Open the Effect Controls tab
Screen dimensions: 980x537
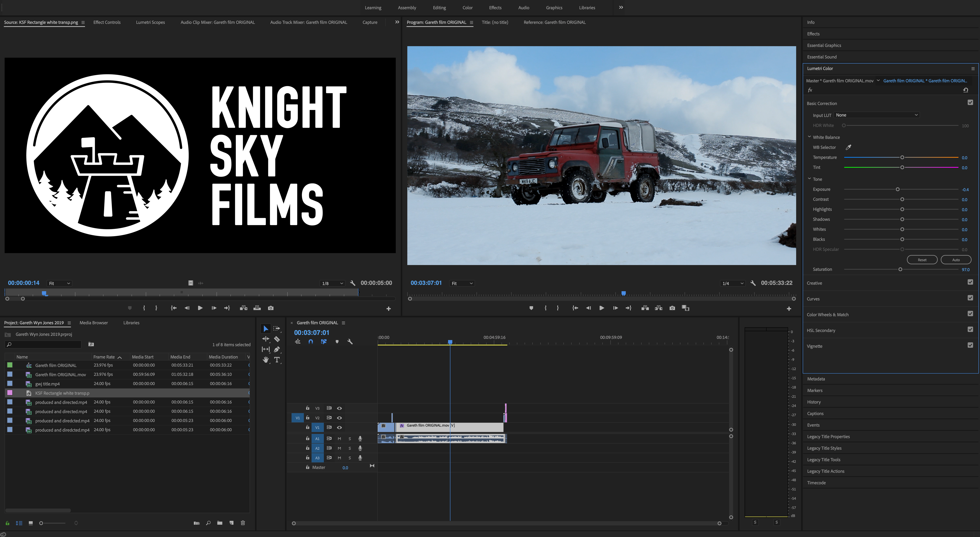point(107,22)
